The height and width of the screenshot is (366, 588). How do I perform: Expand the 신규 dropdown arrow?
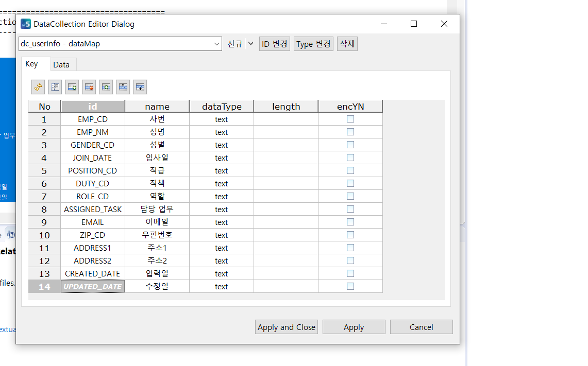coord(250,44)
